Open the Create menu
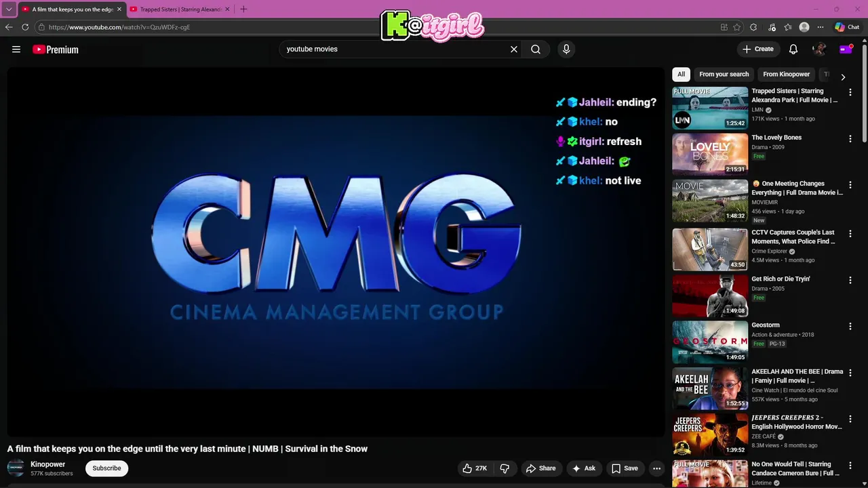The width and height of the screenshot is (868, 488). tap(757, 49)
